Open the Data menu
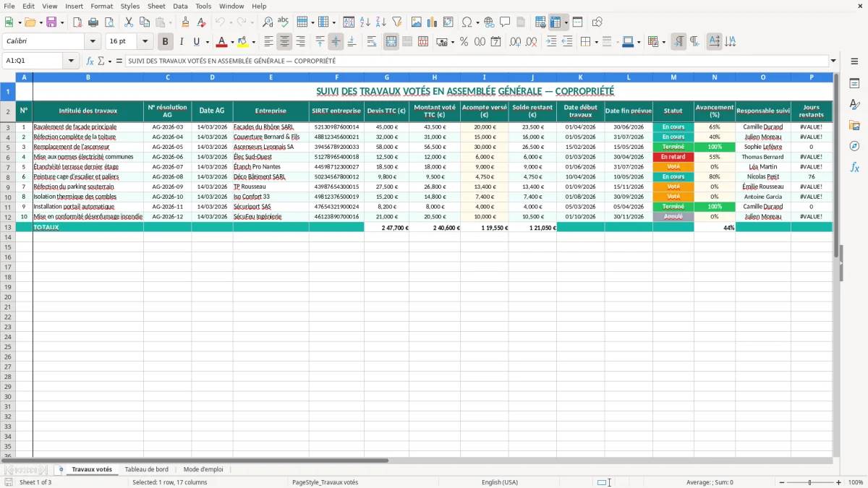The image size is (868, 488). tap(180, 6)
